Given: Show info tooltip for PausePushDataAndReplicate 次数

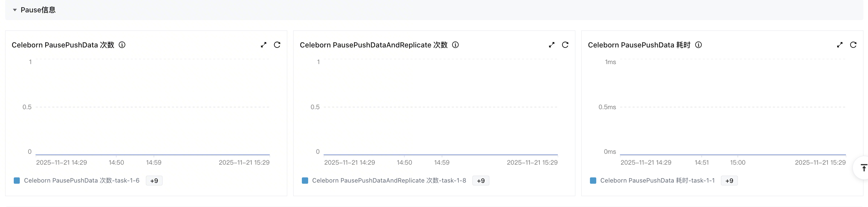Looking at the screenshot, I should pos(455,45).
